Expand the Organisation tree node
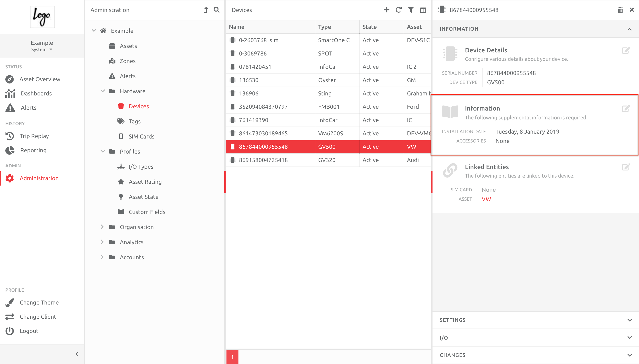639x364 pixels. [x=102, y=227]
